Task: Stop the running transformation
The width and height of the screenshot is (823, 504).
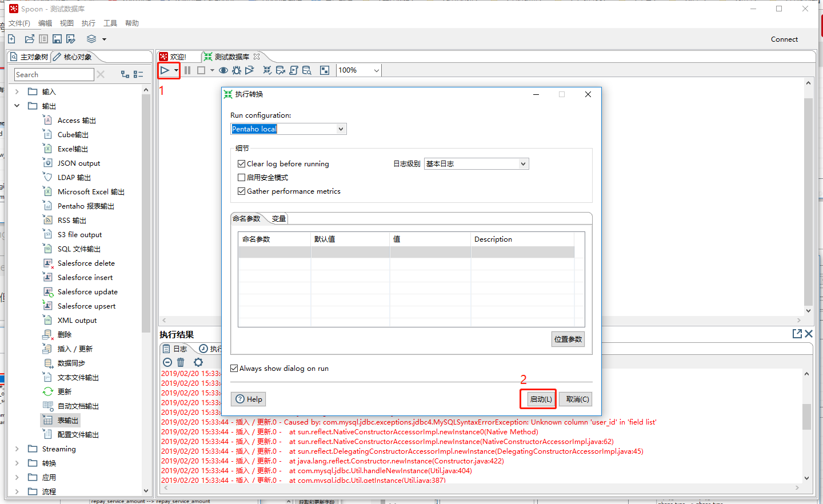Action: tap(201, 70)
